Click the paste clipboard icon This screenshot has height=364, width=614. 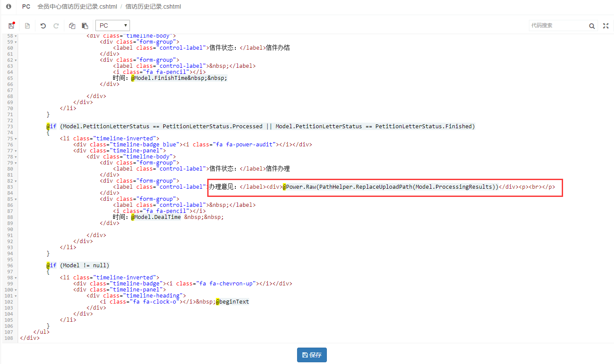pos(85,25)
